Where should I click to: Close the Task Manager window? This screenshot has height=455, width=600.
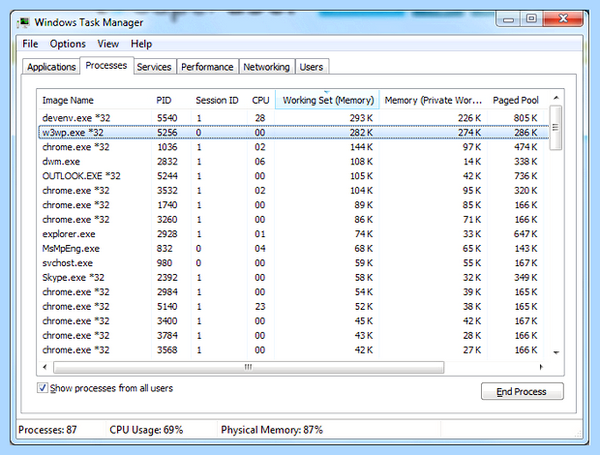click(563, 19)
